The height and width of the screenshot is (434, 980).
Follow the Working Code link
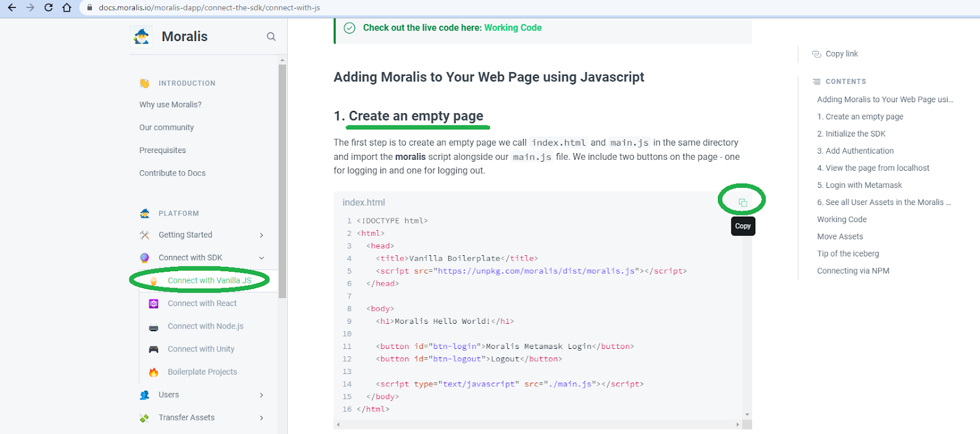point(513,28)
